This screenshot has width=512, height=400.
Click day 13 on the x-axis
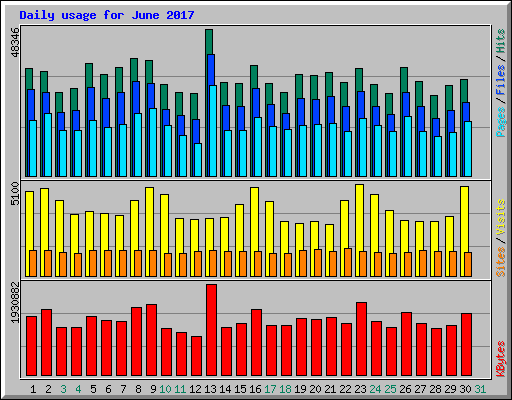tap(210, 389)
